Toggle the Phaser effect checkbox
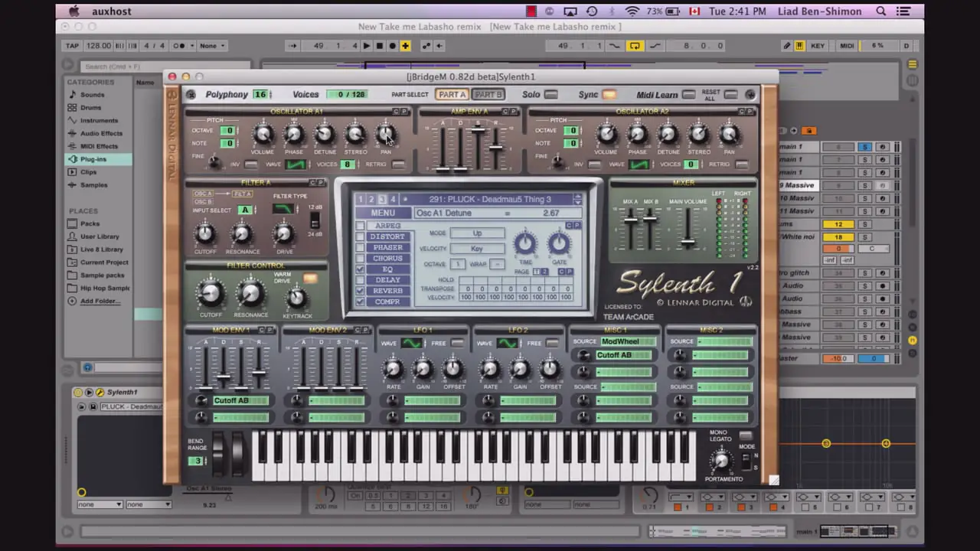This screenshot has height=551, width=980. pyautogui.click(x=360, y=247)
